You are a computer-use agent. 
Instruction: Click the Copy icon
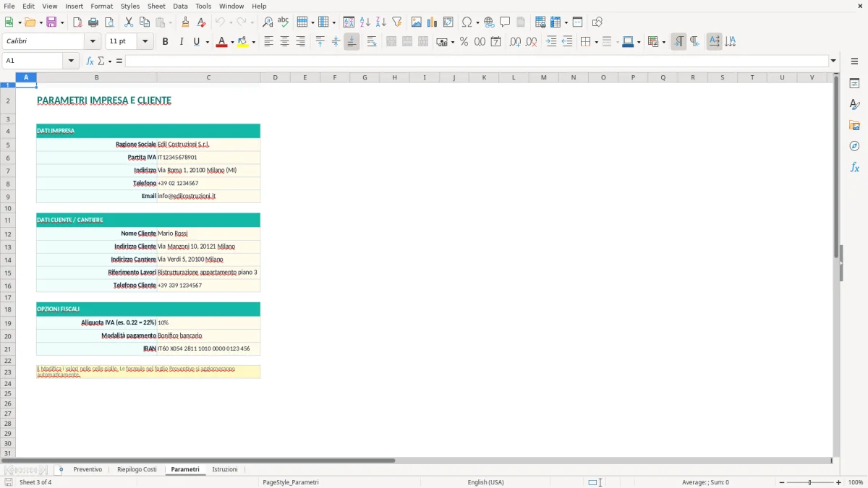pos(145,22)
